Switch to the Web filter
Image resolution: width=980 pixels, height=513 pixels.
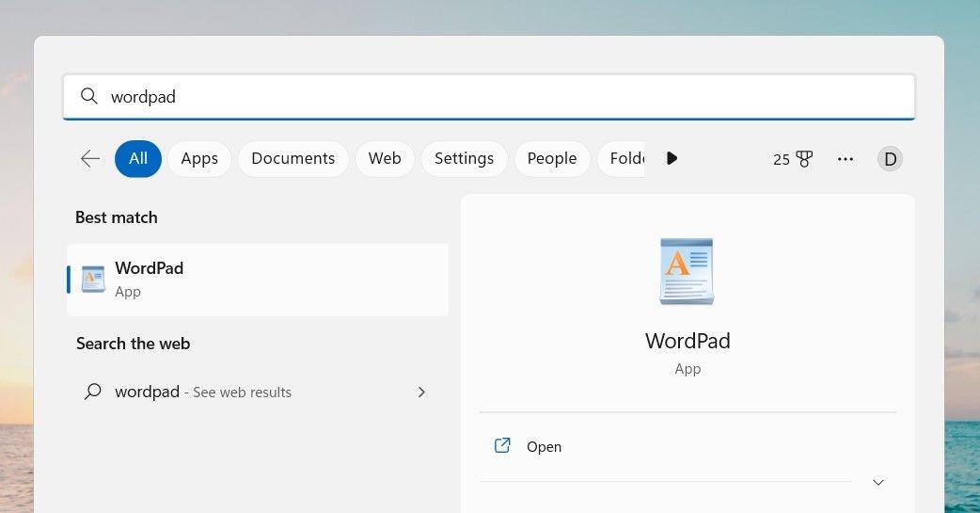coord(385,158)
